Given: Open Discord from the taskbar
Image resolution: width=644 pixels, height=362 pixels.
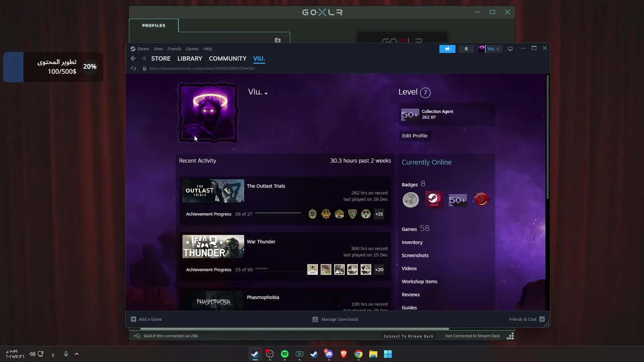Looking at the screenshot, I should pos(329,354).
